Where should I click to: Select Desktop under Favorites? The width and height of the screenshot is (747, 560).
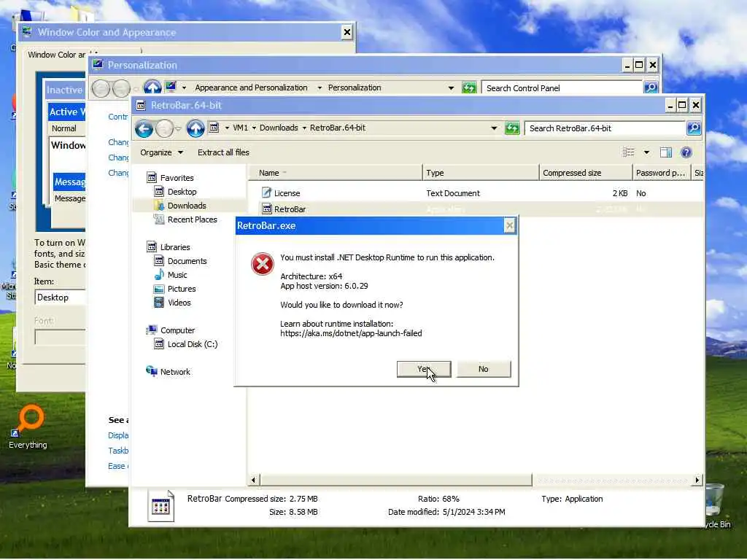tap(182, 192)
